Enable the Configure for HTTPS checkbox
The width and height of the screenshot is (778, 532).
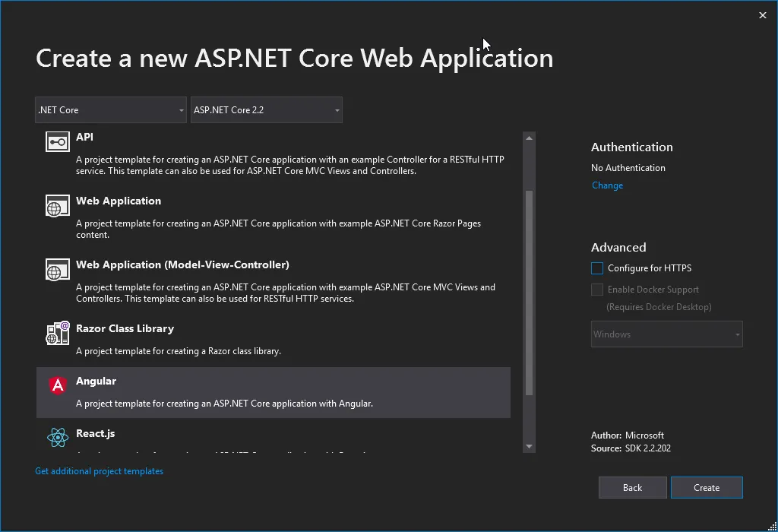(597, 268)
